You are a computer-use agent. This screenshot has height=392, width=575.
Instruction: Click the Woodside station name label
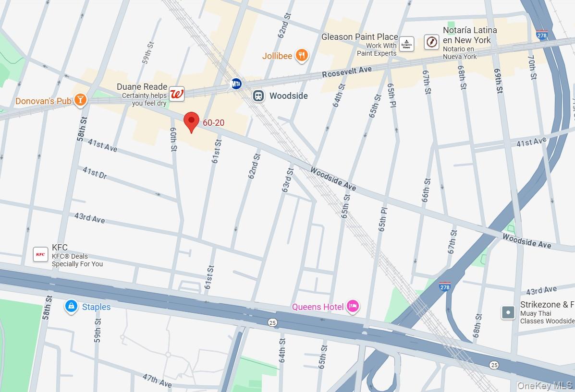289,96
